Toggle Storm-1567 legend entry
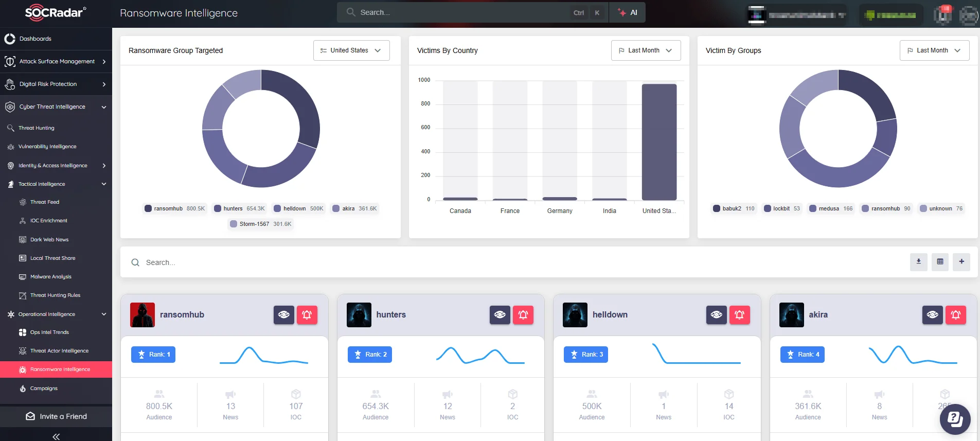This screenshot has height=441, width=980. pos(260,224)
